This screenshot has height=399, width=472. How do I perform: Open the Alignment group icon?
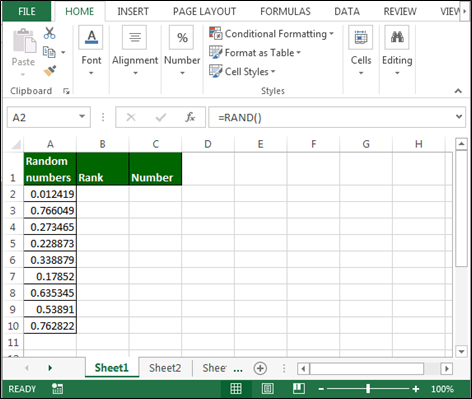(x=135, y=37)
